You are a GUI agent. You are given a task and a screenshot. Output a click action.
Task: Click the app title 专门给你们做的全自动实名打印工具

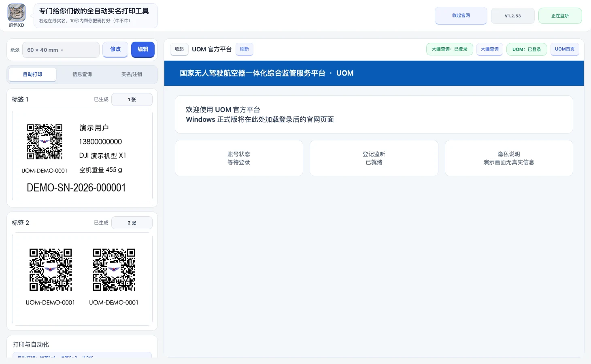coord(94,11)
